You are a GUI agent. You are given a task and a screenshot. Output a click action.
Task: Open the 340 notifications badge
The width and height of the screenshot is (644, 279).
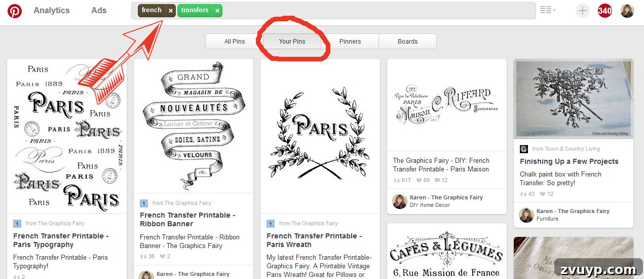point(605,11)
